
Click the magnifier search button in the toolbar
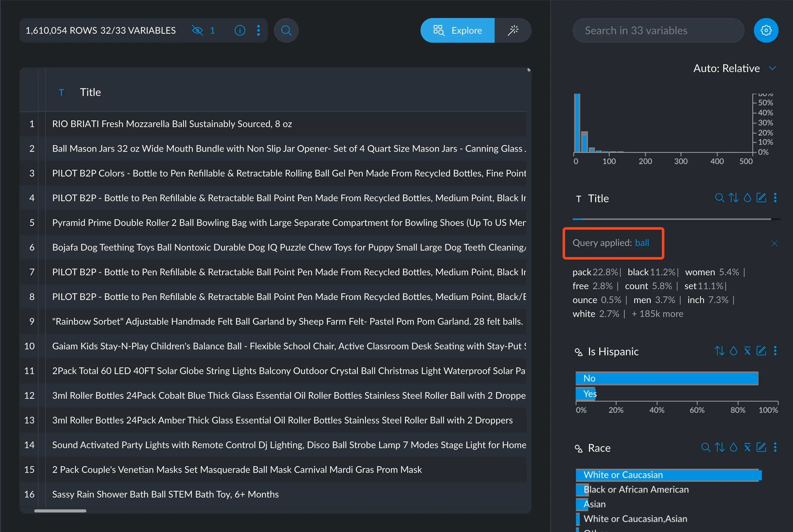point(286,31)
